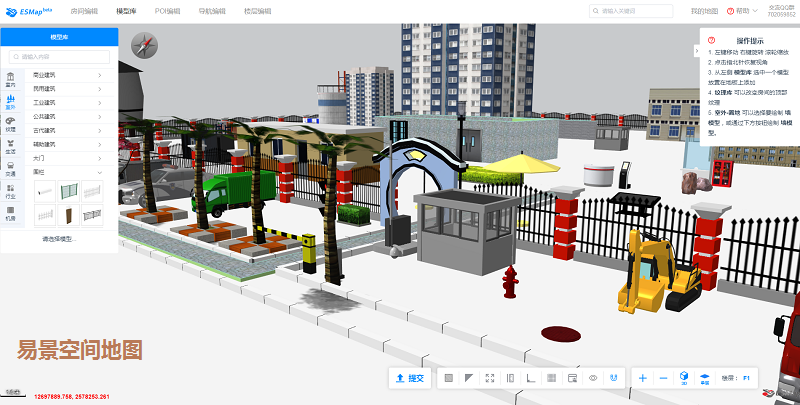This screenshot has width=800, height=405.
Task: Expand the 辅助建筑 (auxiliary buildings) list
Action: [x=67, y=144]
